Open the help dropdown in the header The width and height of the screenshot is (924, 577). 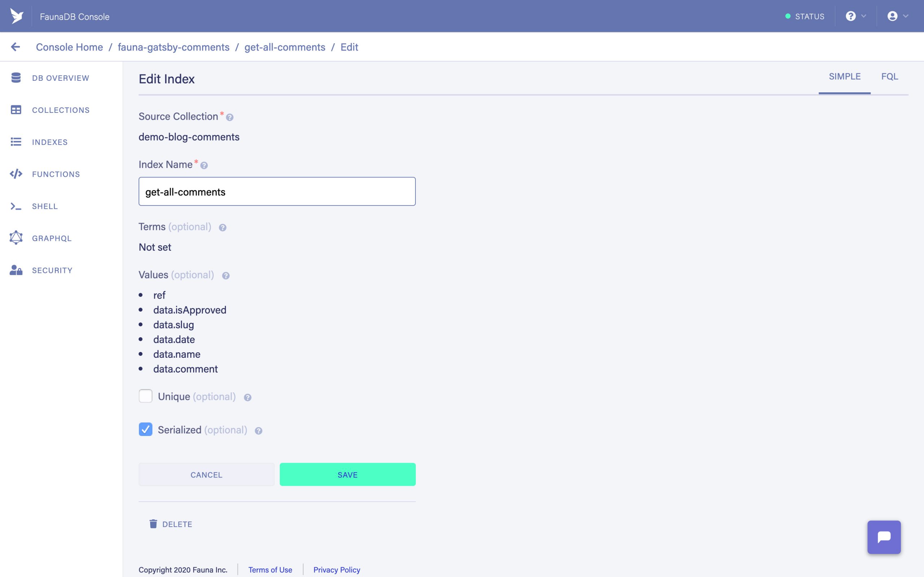(855, 16)
